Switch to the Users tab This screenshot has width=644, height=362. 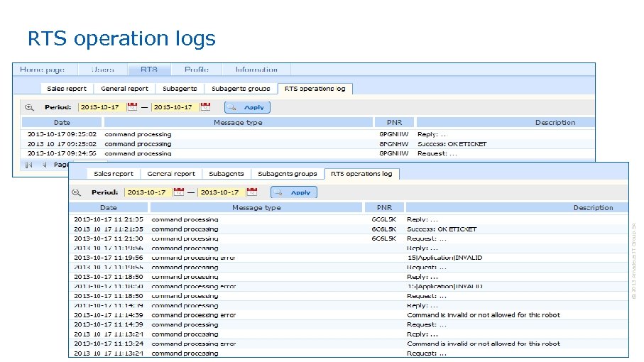(104, 70)
